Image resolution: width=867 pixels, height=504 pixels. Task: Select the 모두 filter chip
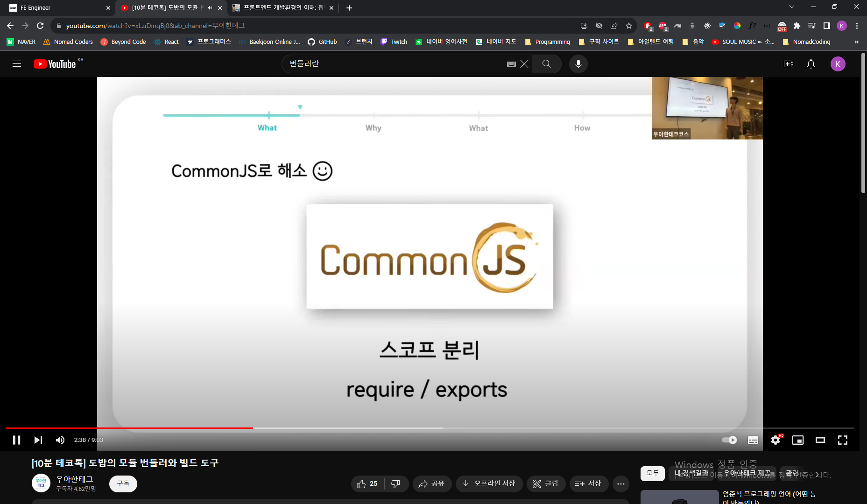[x=653, y=473]
